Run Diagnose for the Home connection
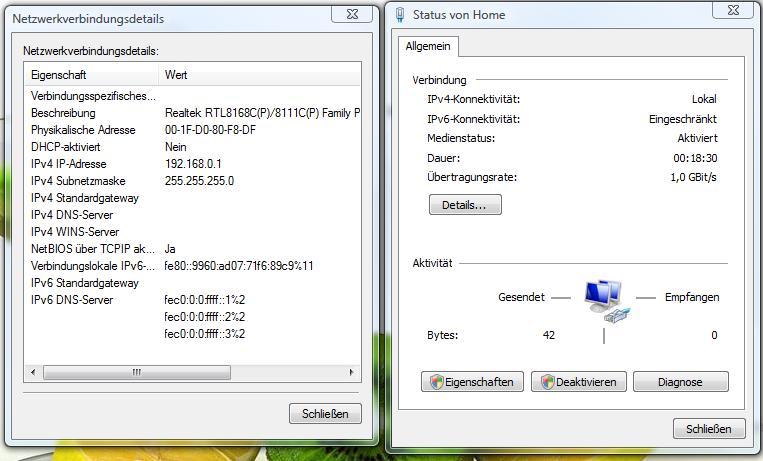763x461 pixels. click(x=681, y=382)
